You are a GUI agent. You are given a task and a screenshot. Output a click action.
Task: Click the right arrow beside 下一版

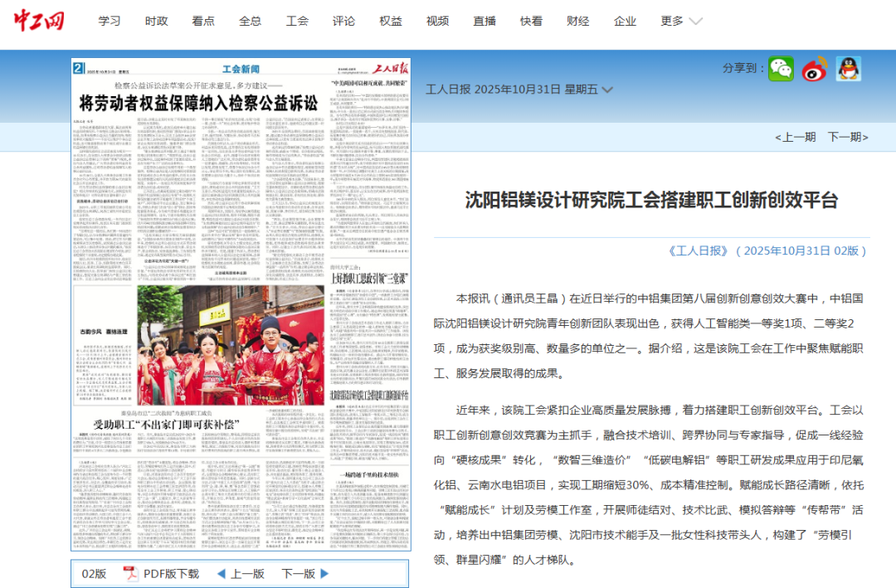pos(325,574)
